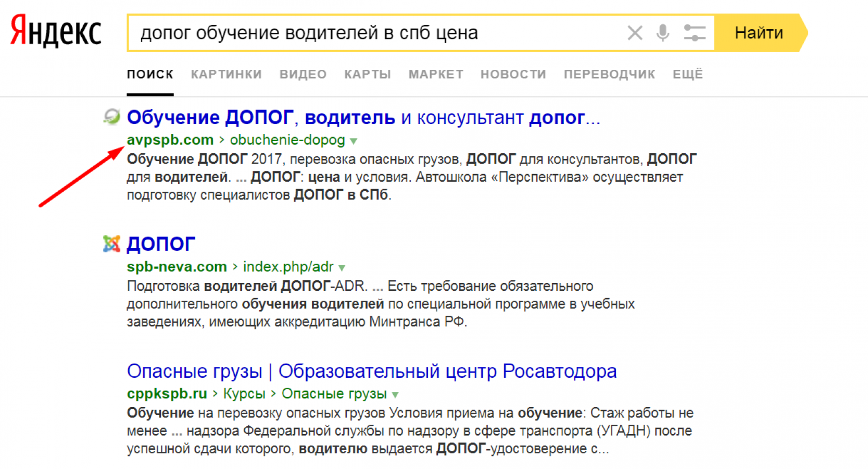Click the spb-neva.com Joomla favicon
The width and height of the screenshot is (868, 469).
click(x=111, y=243)
